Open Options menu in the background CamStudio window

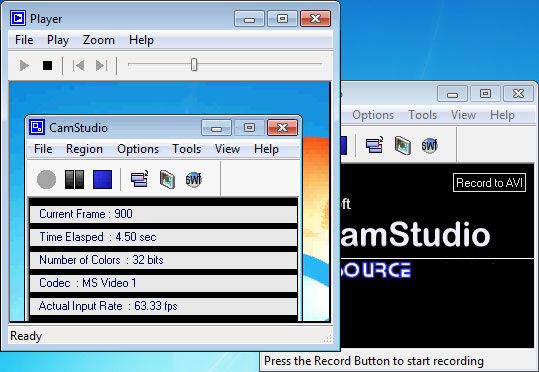point(373,115)
